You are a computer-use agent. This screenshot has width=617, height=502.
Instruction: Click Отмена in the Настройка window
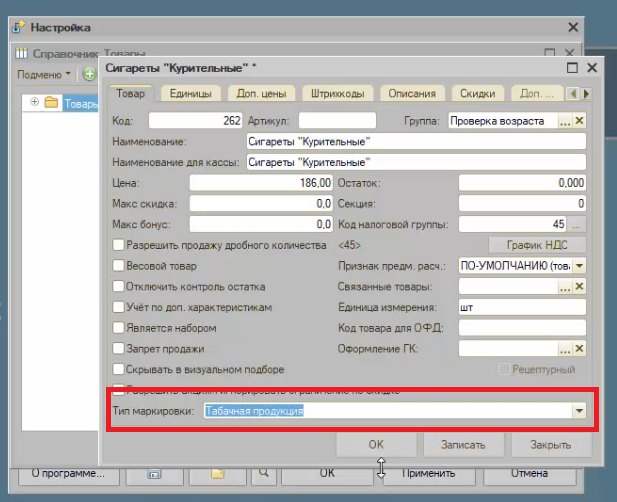pos(530,474)
